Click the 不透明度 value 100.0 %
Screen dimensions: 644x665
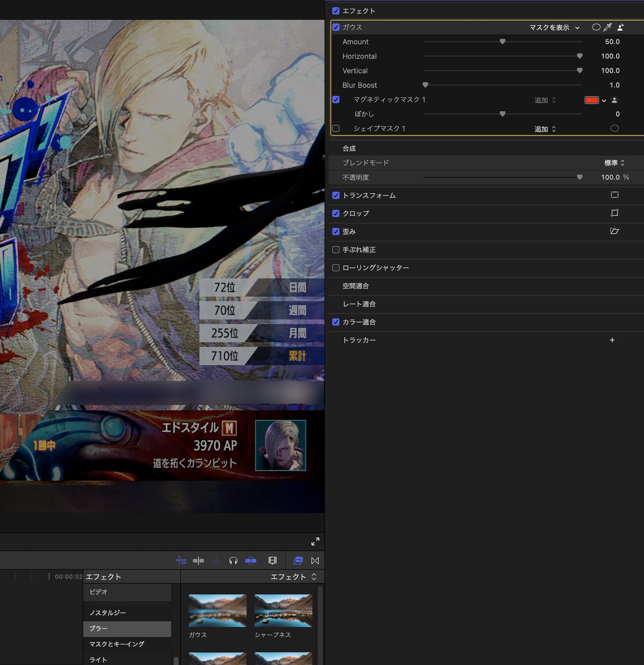[615, 177]
